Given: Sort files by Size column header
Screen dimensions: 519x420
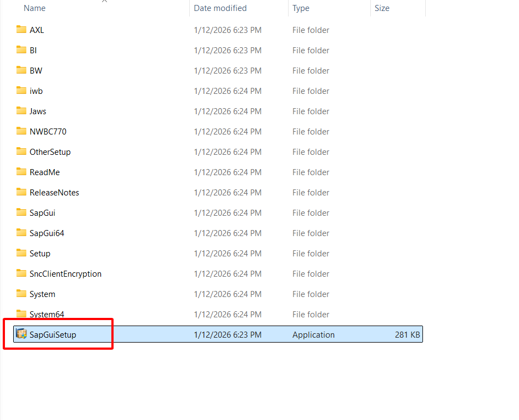Looking at the screenshot, I should [x=382, y=8].
